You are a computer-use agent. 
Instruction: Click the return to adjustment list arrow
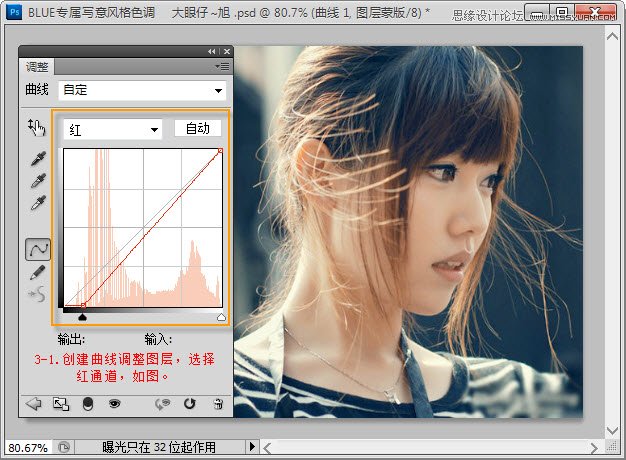[33, 404]
